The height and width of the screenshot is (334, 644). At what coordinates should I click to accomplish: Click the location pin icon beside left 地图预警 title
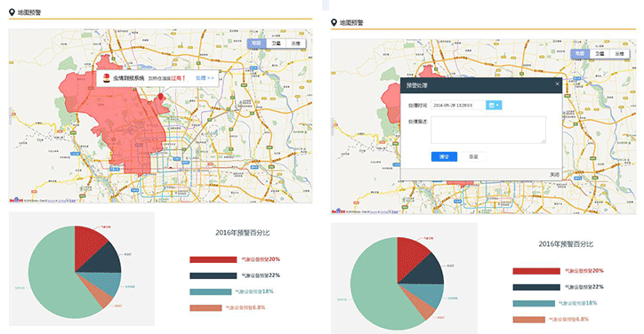click(12, 12)
